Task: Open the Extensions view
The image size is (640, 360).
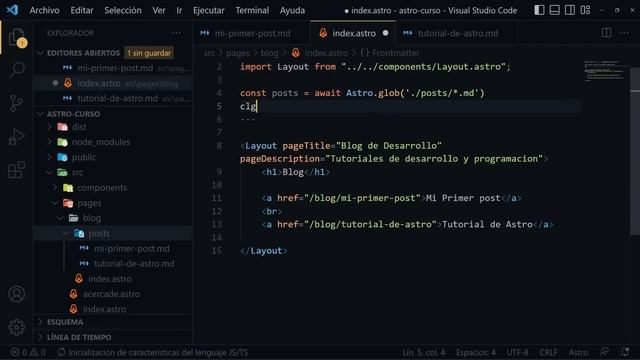Action: pyautogui.click(x=17, y=170)
